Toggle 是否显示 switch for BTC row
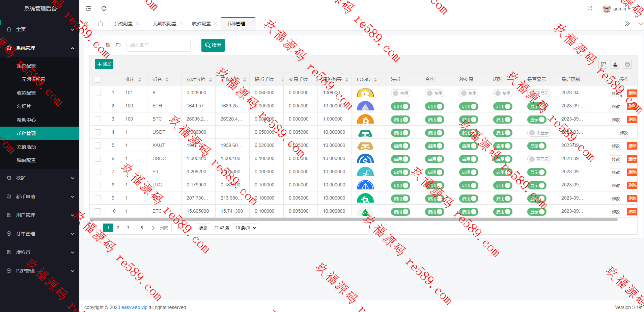Screen dimensions: 644x312 click(x=537, y=120)
